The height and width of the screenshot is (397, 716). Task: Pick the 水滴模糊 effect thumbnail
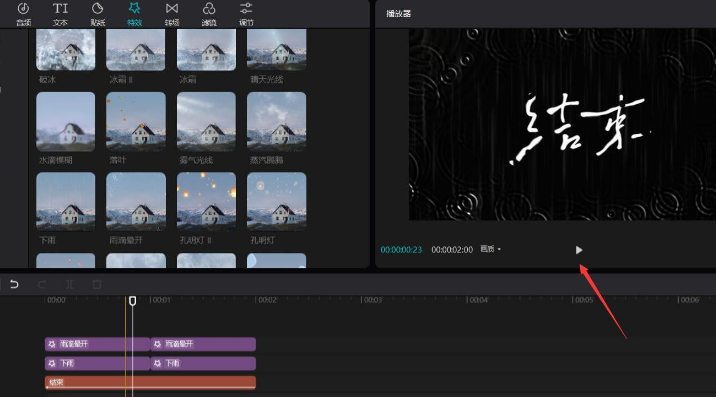pyautogui.click(x=66, y=122)
